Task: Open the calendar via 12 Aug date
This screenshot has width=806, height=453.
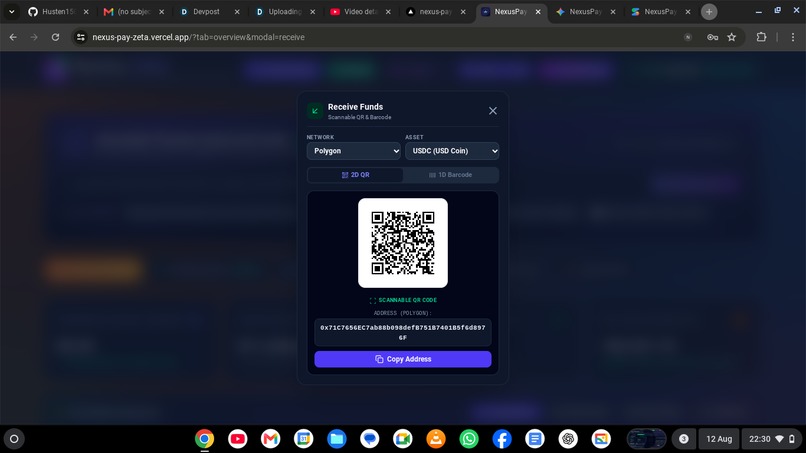Action: click(719, 439)
